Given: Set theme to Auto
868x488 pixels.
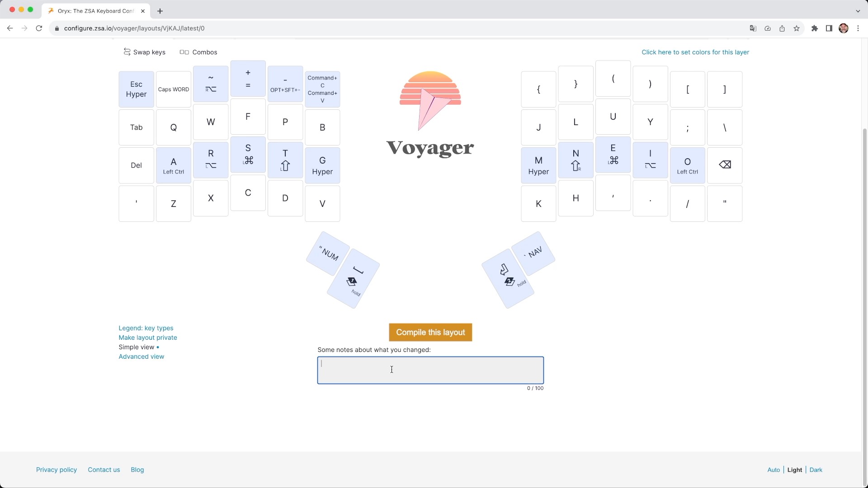Looking at the screenshot, I should 774,470.
